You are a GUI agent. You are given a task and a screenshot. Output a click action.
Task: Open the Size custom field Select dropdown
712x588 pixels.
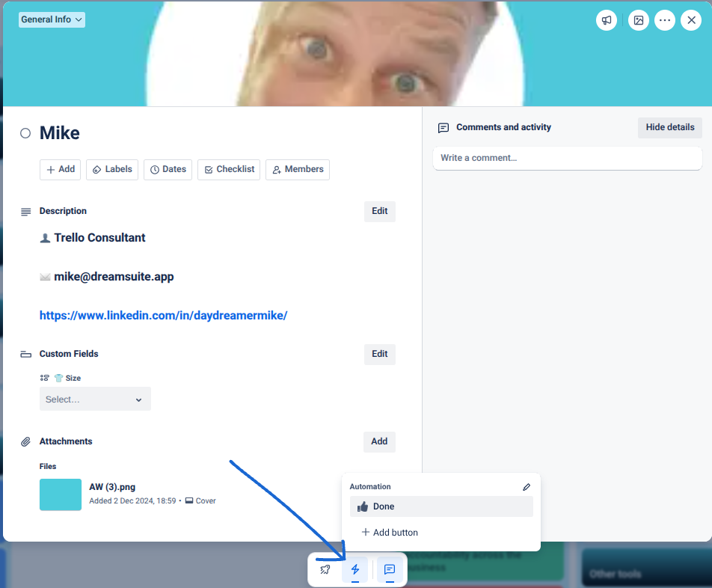pos(94,399)
